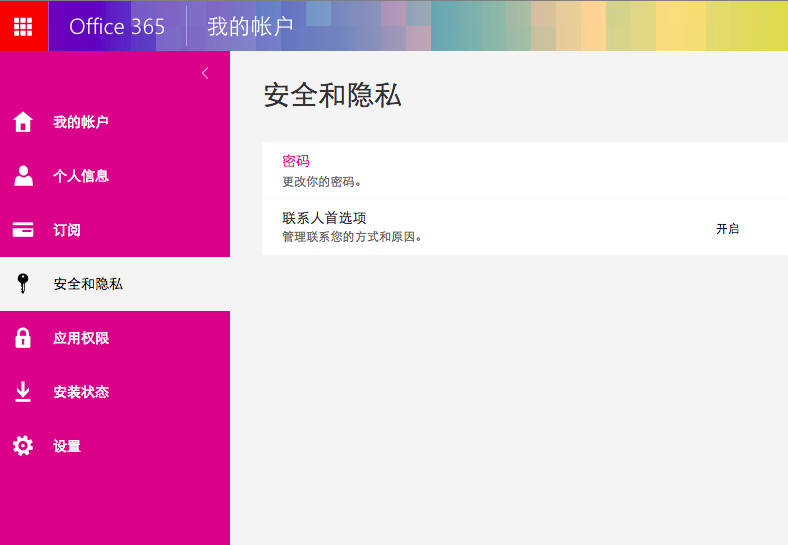Click the padlock app permissions icon
Viewport: 788px width, 545px height.
point(23,338)
